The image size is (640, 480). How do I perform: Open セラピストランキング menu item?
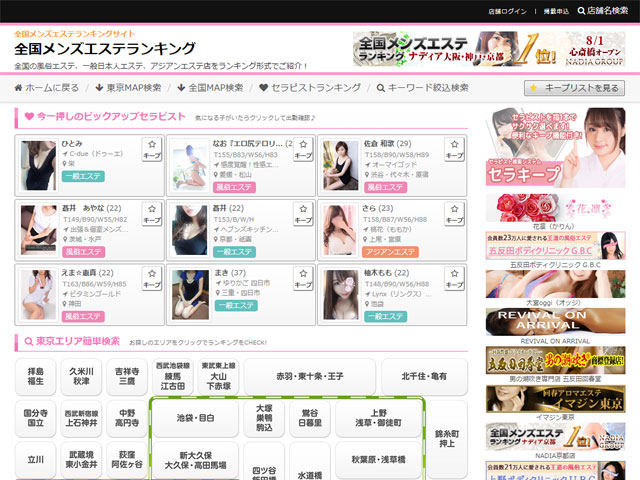pos(310,88)
